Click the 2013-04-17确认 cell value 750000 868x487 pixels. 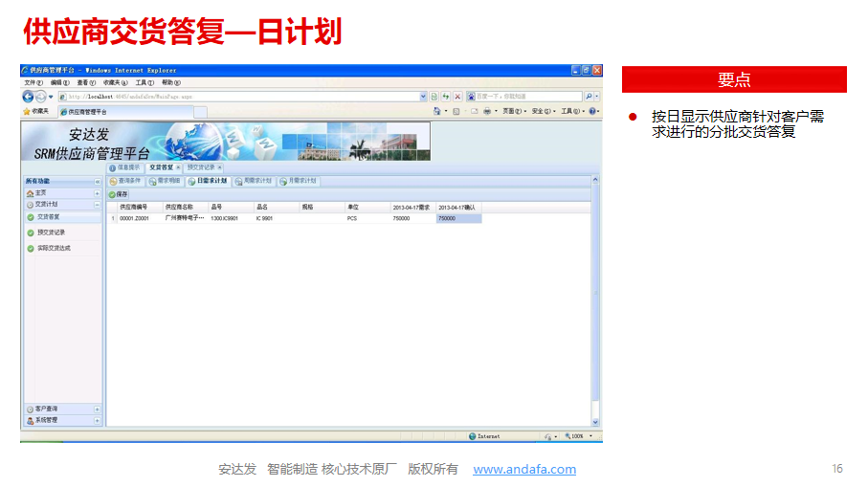(x=458, y=219)
